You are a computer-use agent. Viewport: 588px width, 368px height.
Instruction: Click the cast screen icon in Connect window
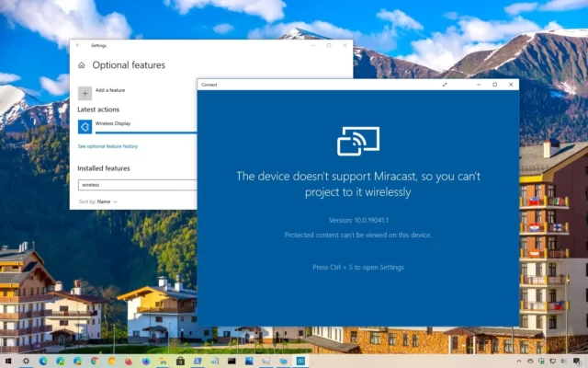358,141
